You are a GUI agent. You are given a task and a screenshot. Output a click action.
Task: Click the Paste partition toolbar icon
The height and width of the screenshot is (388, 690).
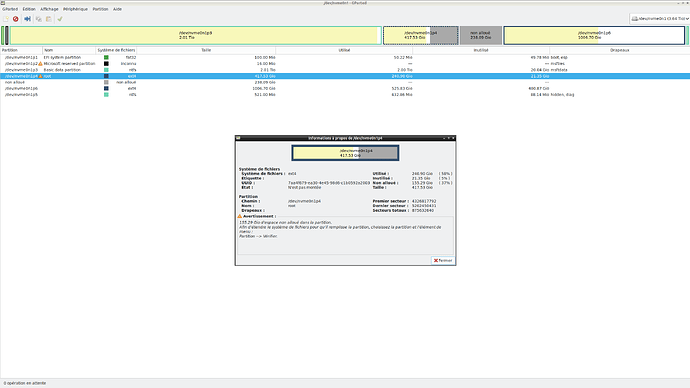pos(49,19)
